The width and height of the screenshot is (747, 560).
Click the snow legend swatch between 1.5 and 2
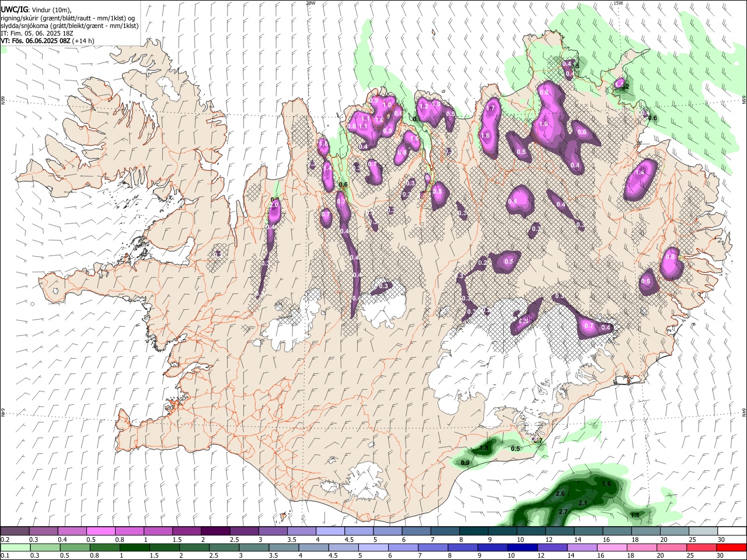[187, 531]
